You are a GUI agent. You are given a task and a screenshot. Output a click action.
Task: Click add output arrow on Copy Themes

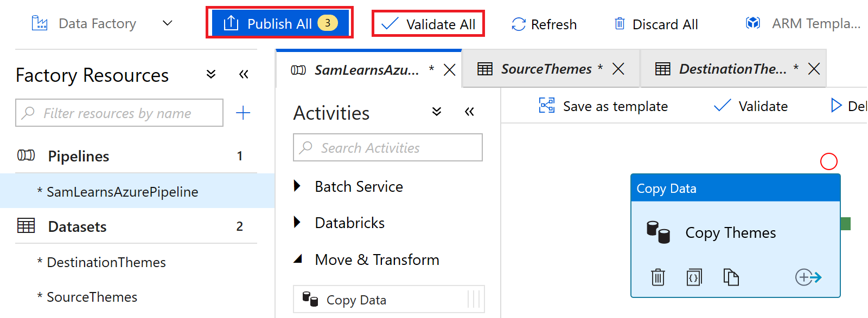coord(808,277)
